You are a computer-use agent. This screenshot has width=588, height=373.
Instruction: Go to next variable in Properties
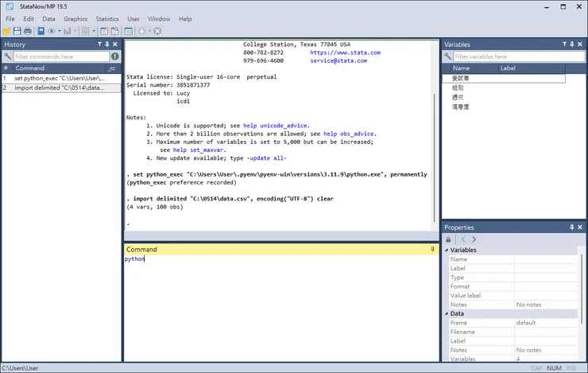coord(474,239)
